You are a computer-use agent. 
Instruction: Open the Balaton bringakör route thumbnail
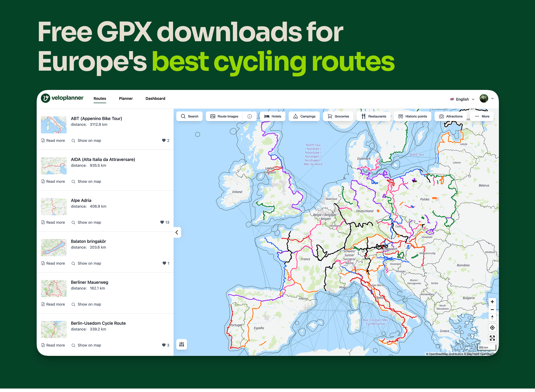click(x=54, y=248)
